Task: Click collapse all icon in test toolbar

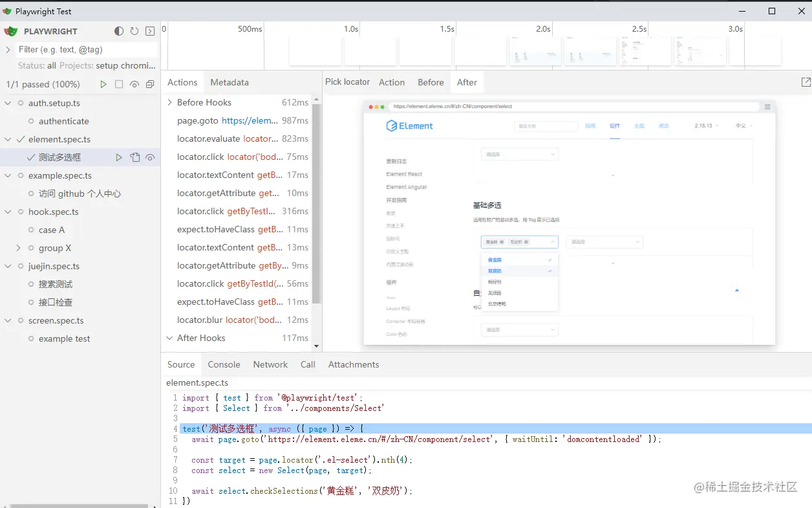Action: click(150, 84)
